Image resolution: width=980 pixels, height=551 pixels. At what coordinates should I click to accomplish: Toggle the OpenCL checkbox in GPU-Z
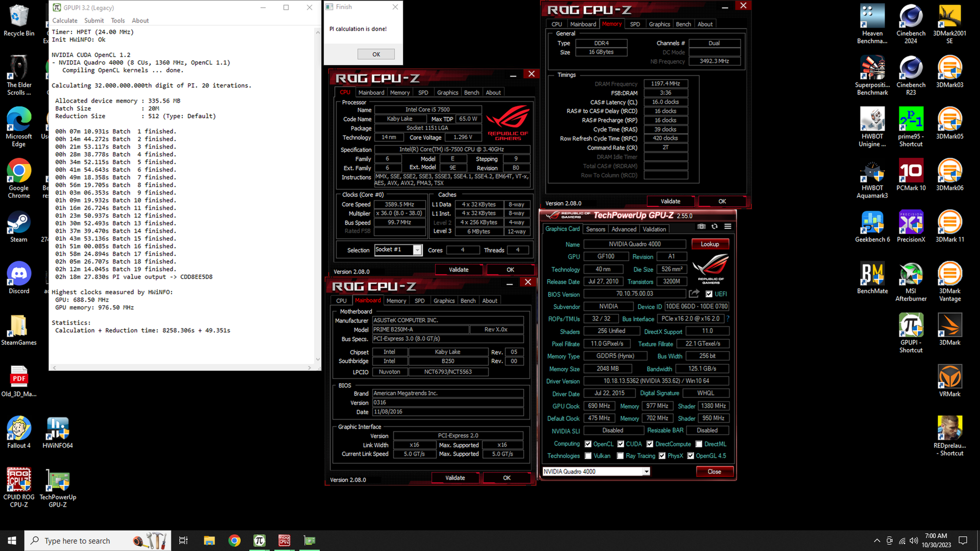coord(588,444)
